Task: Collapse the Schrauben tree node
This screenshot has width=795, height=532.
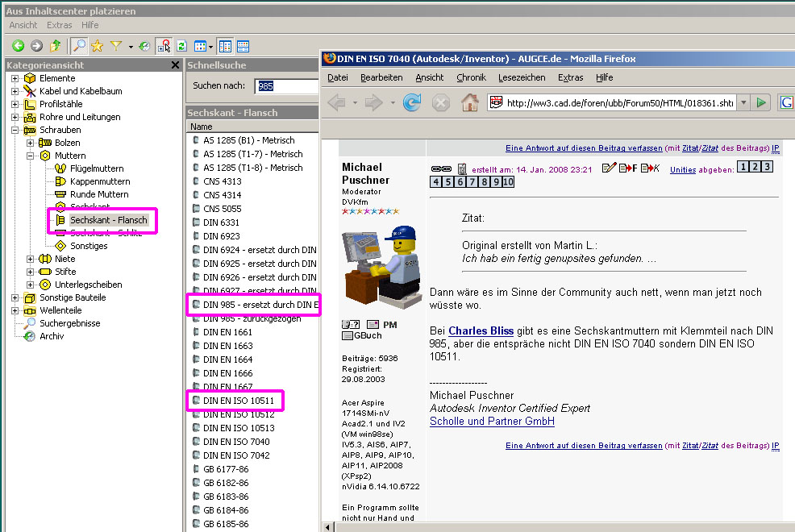Action: tap(15, 131)
